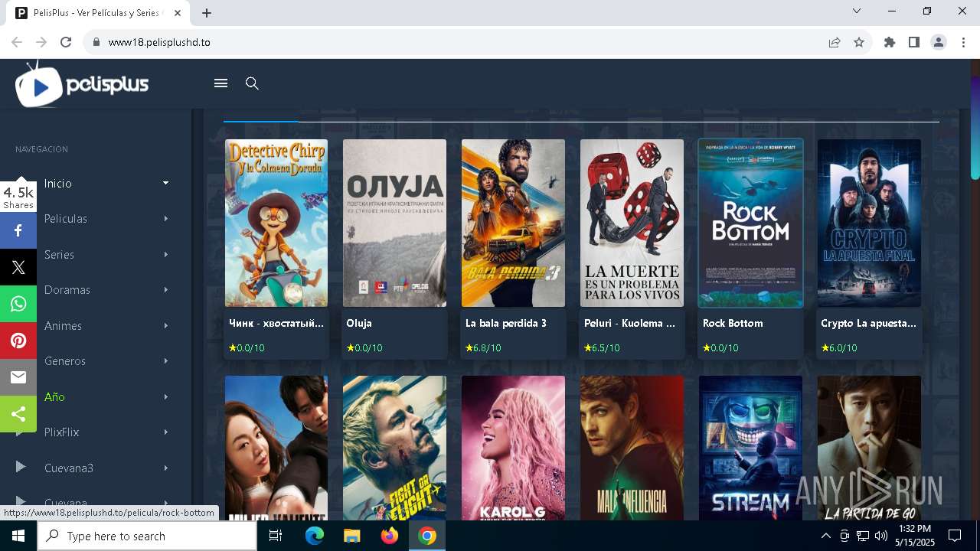This screenshot has height=551, width=980.
Task: Click the Chrome taskbar icon
Action: point(427,536)
